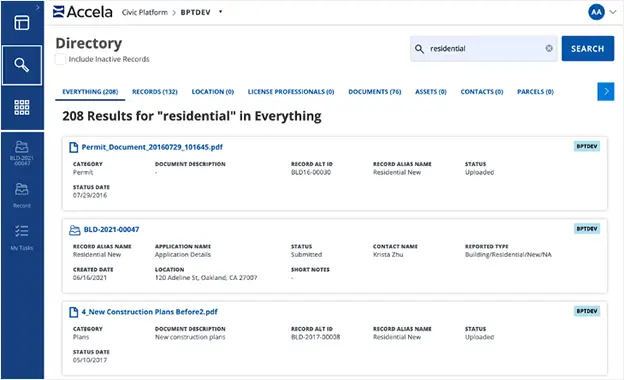Screen dimensions: 624x380
Task: Expand the BPTDEV agency dropdown arrow
Action: point(220,12)
